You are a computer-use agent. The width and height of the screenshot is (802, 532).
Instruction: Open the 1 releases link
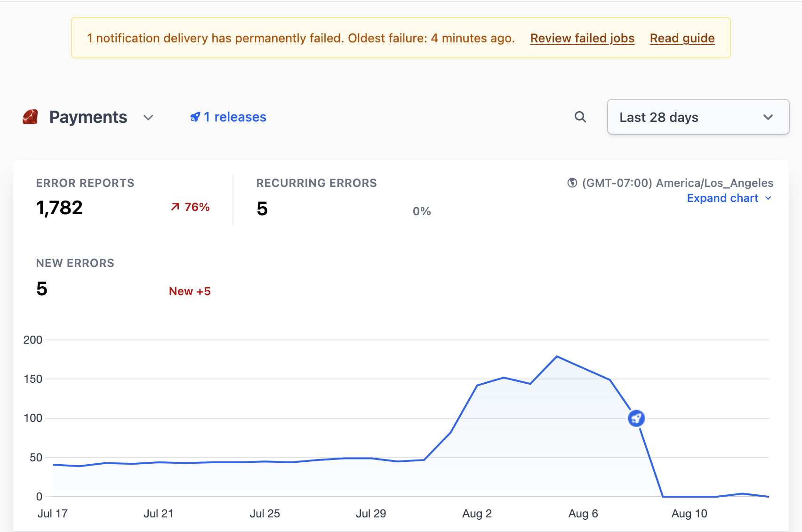tap(228, 117)
